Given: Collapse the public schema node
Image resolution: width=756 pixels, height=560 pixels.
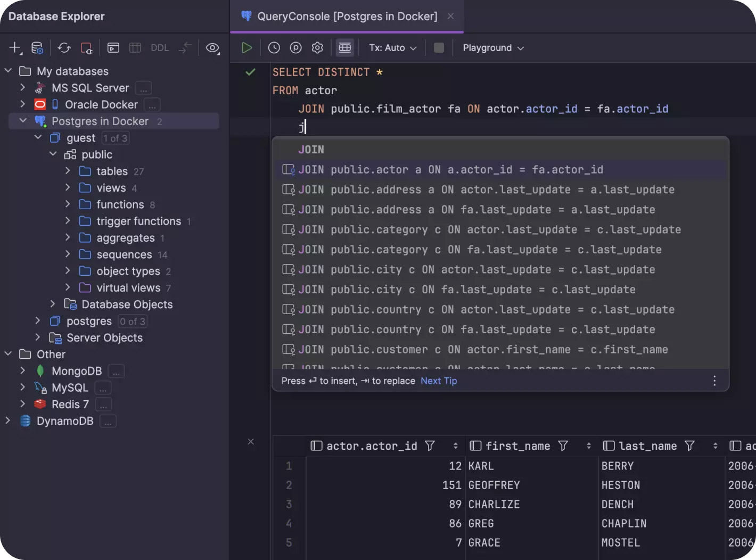Looking at the screenshot, I should (x=53, y=154).
